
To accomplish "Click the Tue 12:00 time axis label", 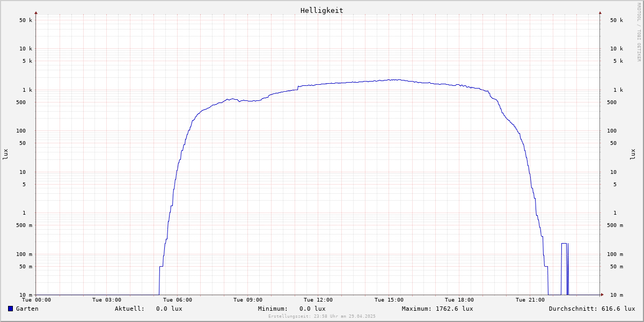I will point(318,300).
